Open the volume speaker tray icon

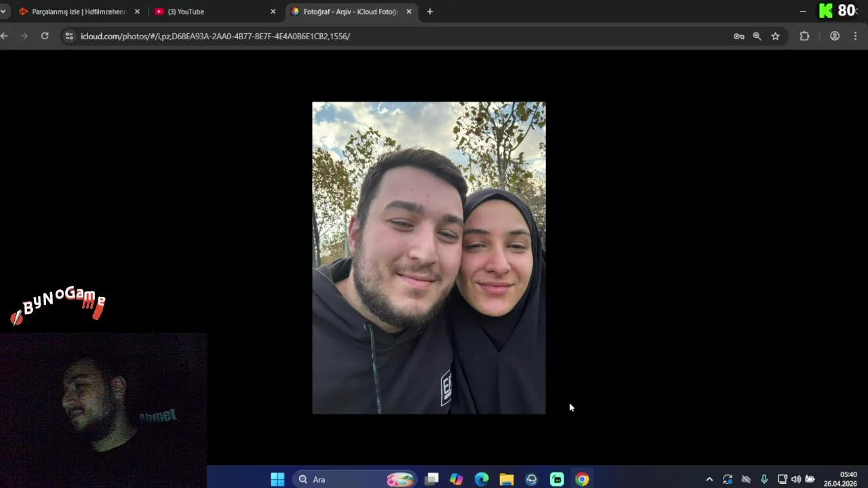point(796,479)
